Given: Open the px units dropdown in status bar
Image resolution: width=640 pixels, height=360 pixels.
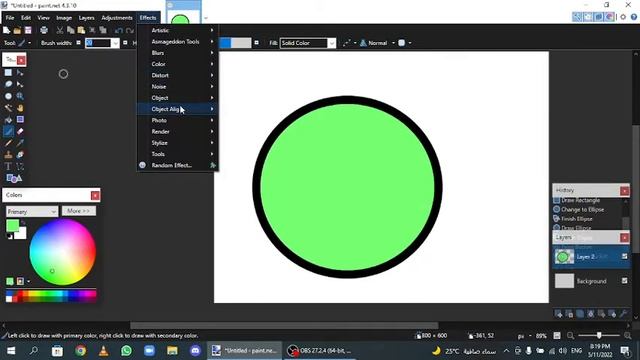Looking at the screenshot, I should (x=524, y=336).
